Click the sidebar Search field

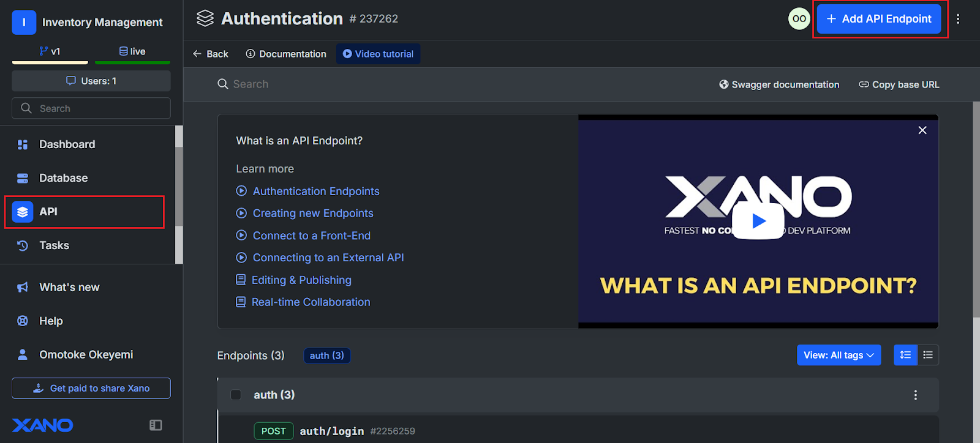91,108
